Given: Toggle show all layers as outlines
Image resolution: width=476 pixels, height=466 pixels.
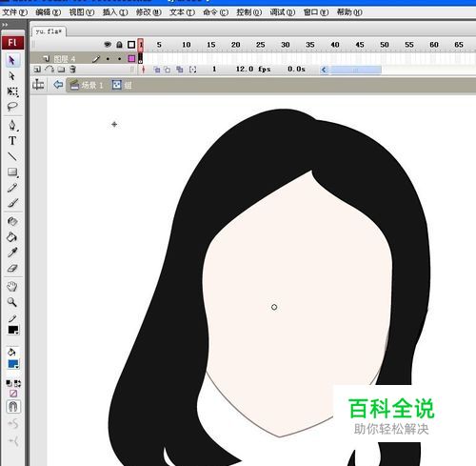Looking at the screenshot, I should [131, 45].
